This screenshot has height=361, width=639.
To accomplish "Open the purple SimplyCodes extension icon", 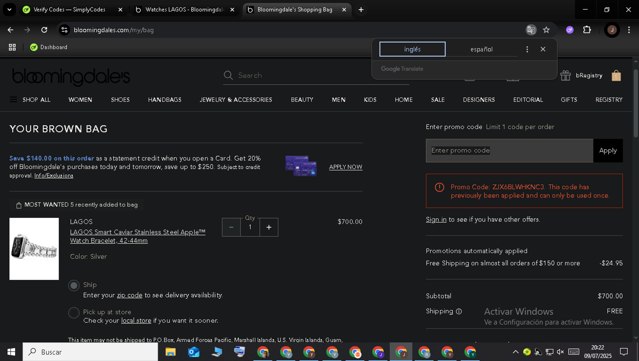I will 570,30.
